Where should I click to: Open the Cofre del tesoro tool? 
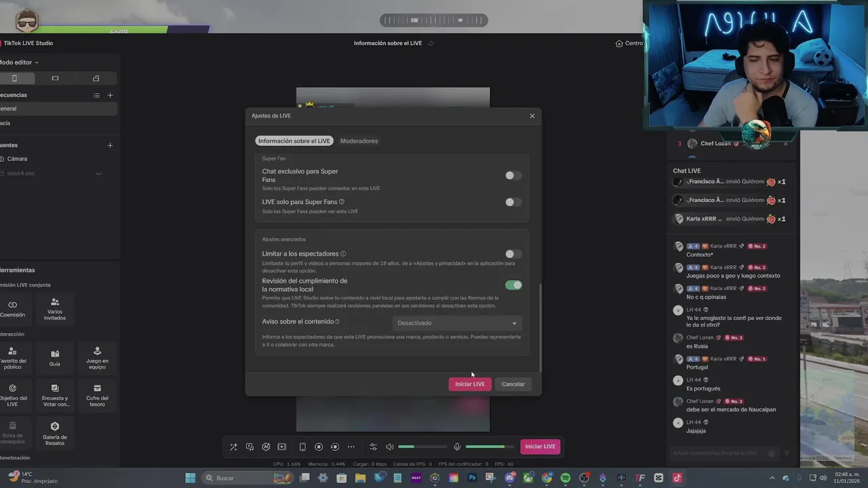(x=97, y=394)
